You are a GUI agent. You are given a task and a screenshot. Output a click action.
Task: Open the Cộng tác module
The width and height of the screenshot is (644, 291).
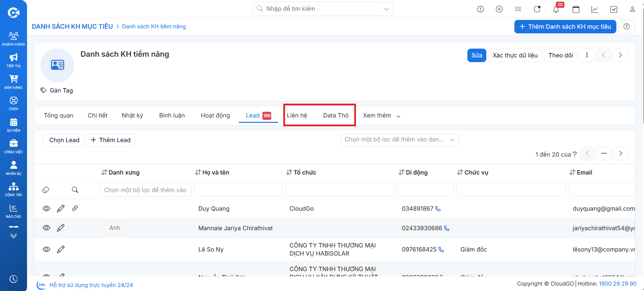point(14,189)
